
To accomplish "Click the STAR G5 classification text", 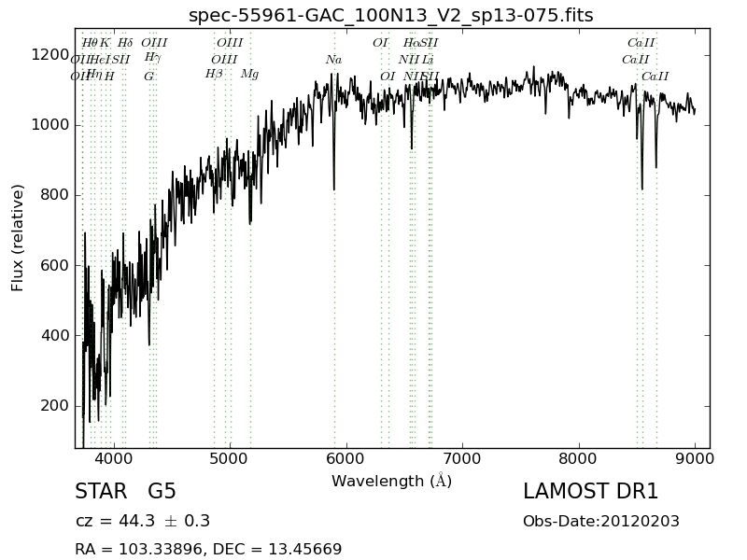I will coord(125,492).
